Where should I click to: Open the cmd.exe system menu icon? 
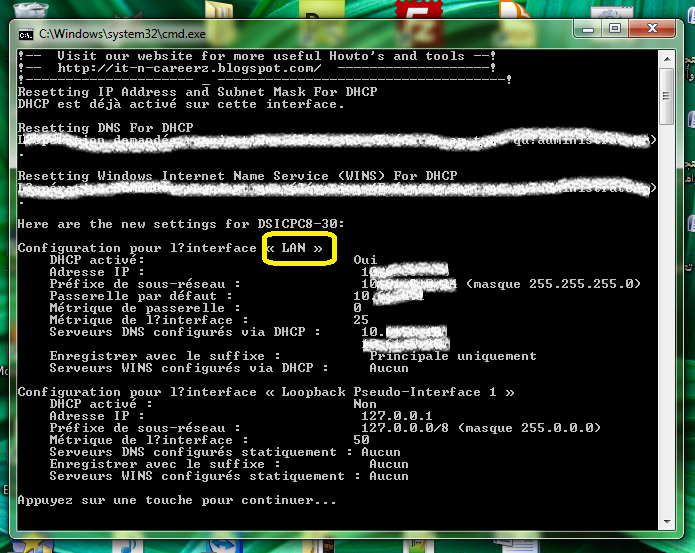(x=26, y=34)
